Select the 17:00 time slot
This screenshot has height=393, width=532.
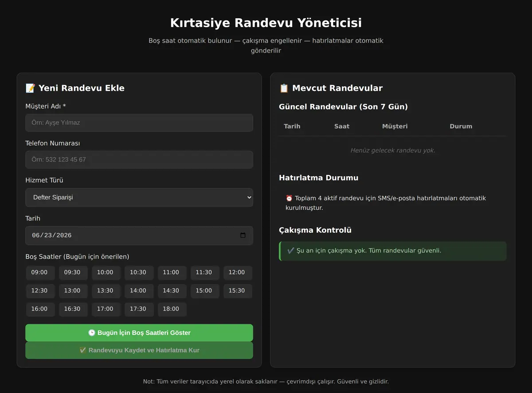(x=105, y=309)
